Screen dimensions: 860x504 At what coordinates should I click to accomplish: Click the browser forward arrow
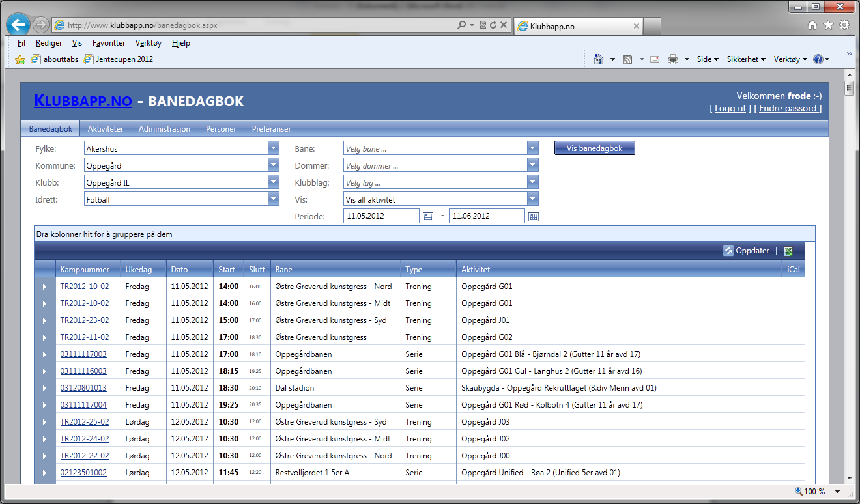(41, 25)
